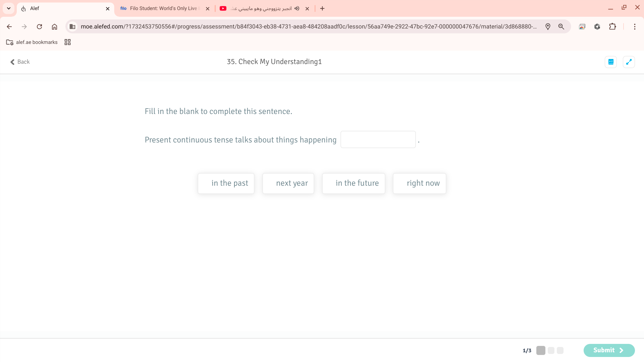Select the 'in the future' option
Viewport: 644px width, 362px height.
click(x=354, y=183)
